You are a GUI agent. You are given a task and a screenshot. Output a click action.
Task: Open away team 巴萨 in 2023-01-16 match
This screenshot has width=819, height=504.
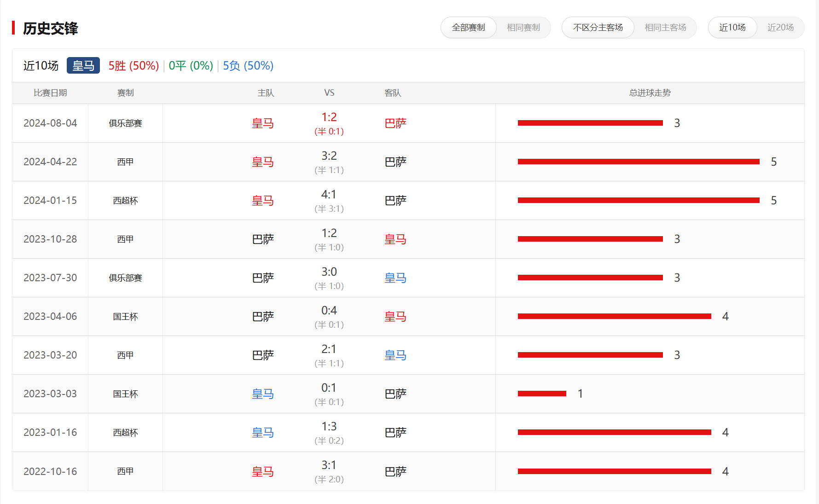point(395,433)
